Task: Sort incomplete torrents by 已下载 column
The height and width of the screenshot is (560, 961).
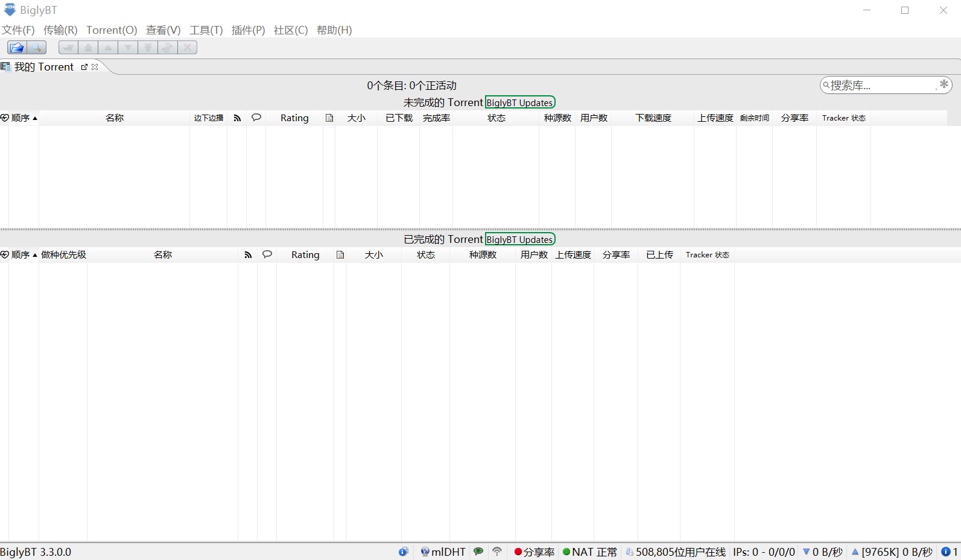Action: tap(399, 118)
